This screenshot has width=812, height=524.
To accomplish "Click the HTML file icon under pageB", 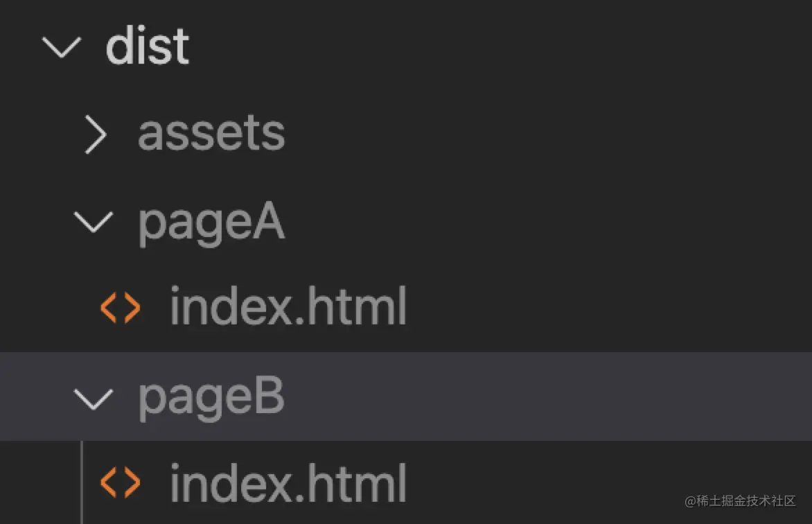I will click(121, 482).
